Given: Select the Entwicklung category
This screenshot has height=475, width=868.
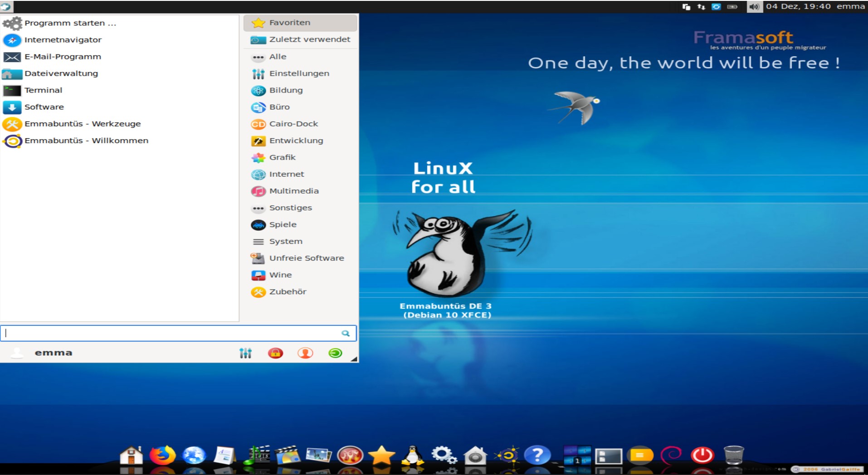Looking at the screenshot, I should pyautogui.click(x=300, y=141).
